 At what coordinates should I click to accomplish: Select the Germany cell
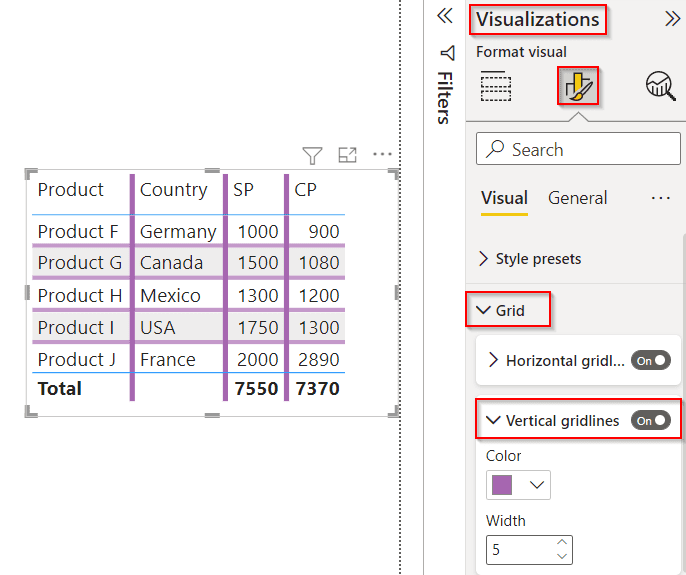pyautogui.click(x=178, y=231)
